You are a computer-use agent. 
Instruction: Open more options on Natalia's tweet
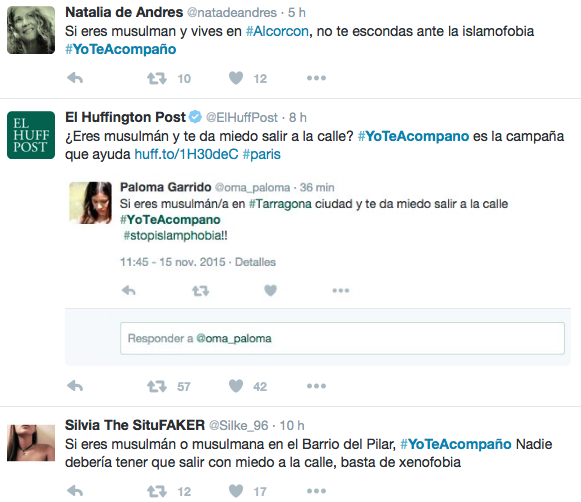coord(316,78)
